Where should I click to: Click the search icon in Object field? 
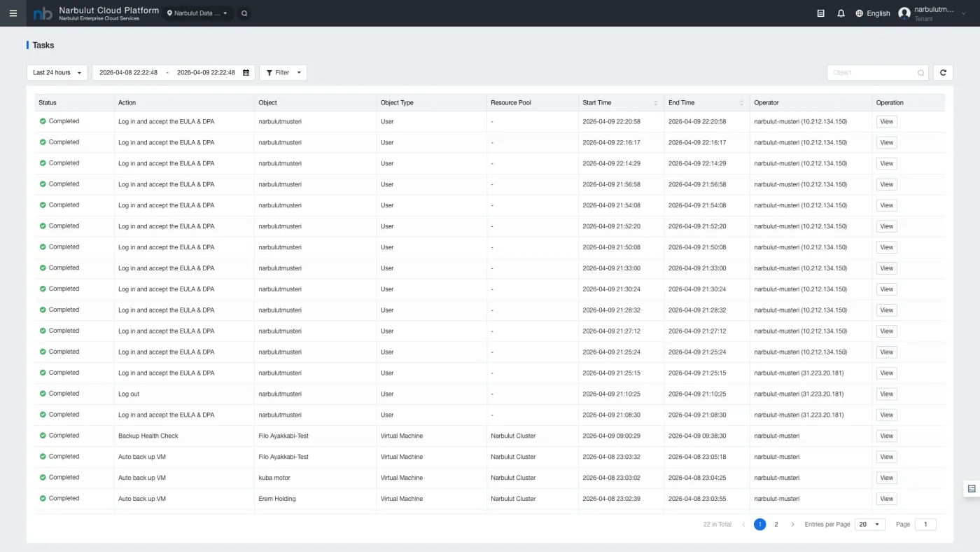pyautogui.click(x=921, y=73)
